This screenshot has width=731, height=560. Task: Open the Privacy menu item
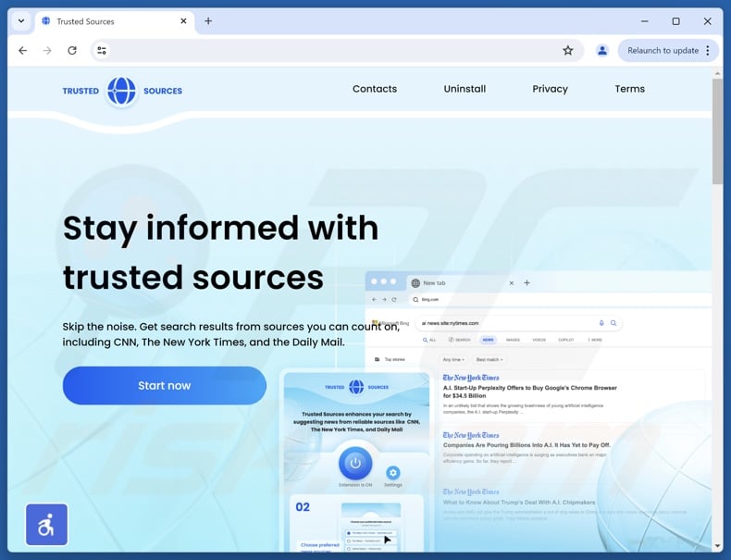551,89
